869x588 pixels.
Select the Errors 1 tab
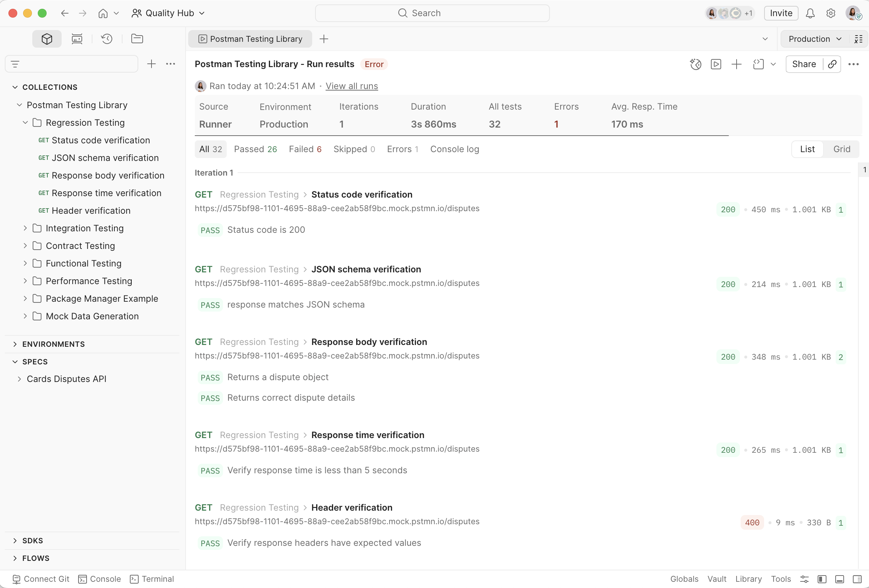[x=403, y=149]
